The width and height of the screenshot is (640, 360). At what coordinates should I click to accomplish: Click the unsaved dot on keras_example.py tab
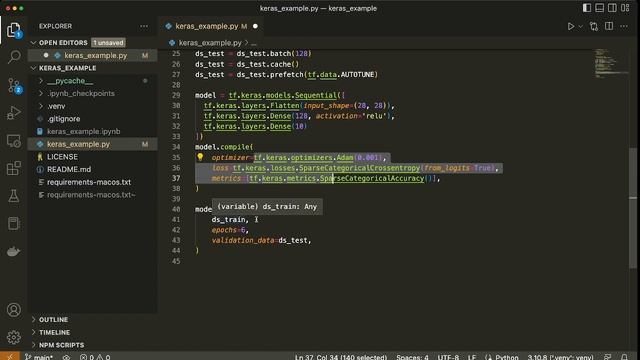click(255, 26)
